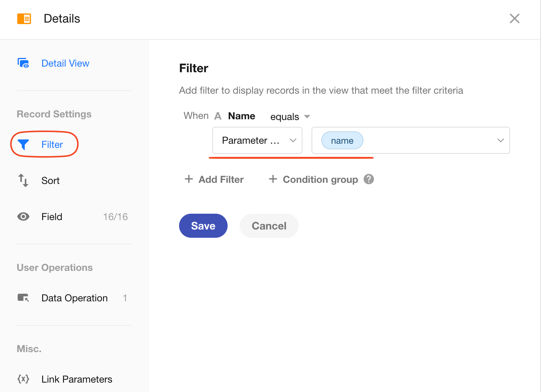
Task: Click Add Filter to add a condition
Action: [214, 179]
